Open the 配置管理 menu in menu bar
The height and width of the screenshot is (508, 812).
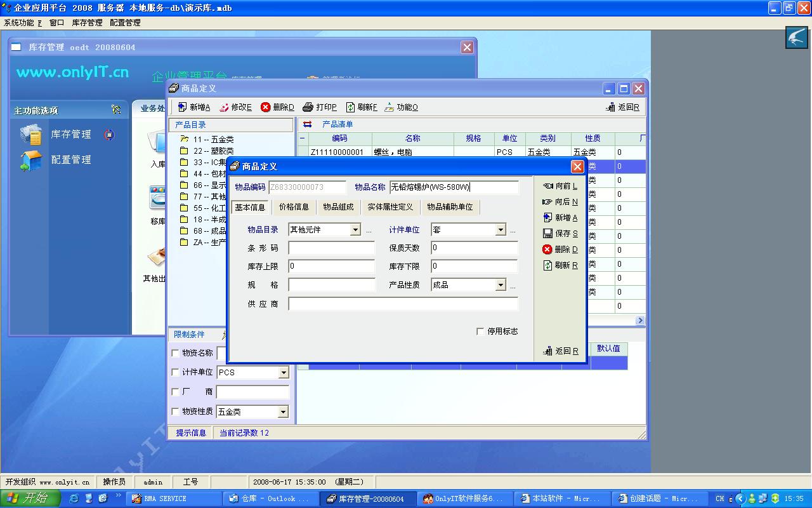click(125, 22)
